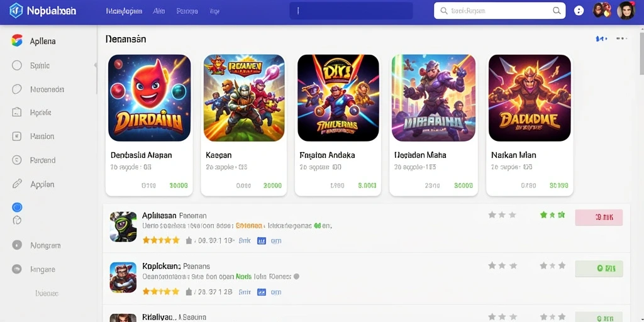Open the round three-dot menu in the top bar
Image resolution: width=644 pixels, height=322 pixels.
[x=579, y=11]
